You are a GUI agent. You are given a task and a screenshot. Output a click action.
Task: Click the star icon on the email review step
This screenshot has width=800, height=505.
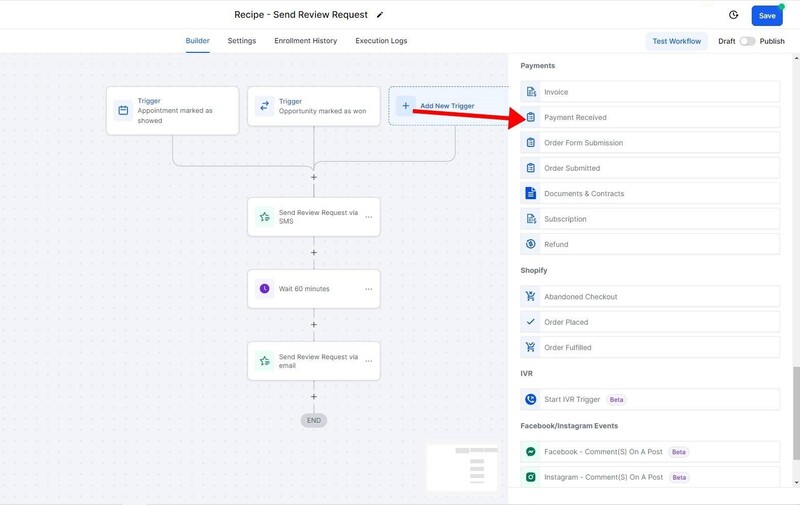[x=264, y=361]
